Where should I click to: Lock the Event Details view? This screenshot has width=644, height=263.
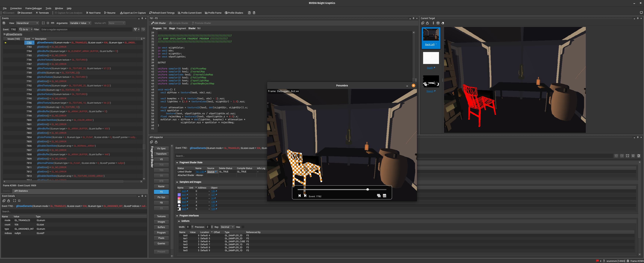coord(8,201)
